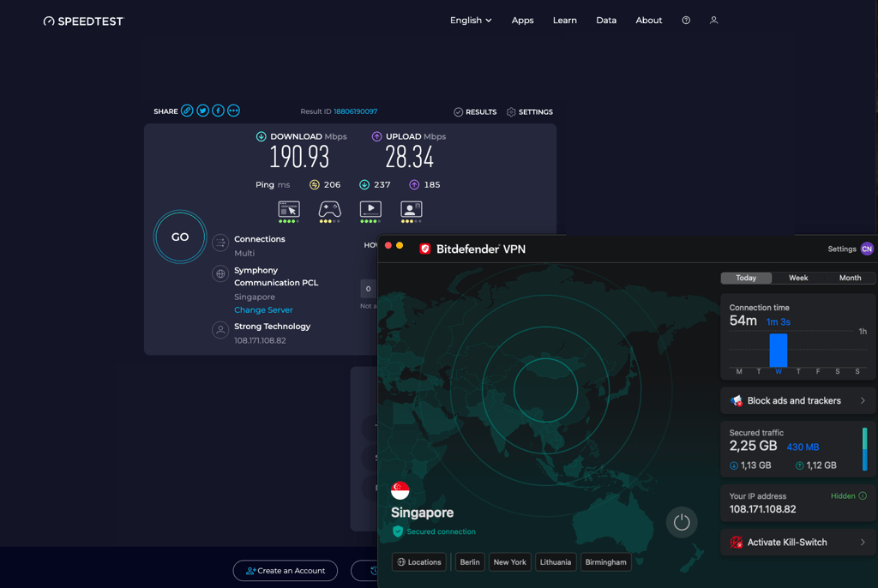Click the Speedtest logo

[83, 21]
